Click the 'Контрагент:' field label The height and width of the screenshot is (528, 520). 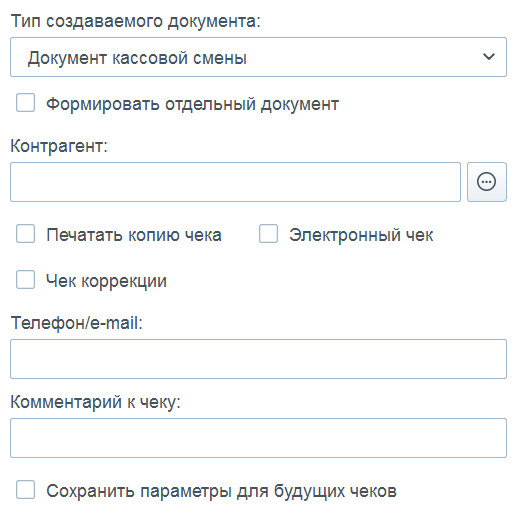59,146
